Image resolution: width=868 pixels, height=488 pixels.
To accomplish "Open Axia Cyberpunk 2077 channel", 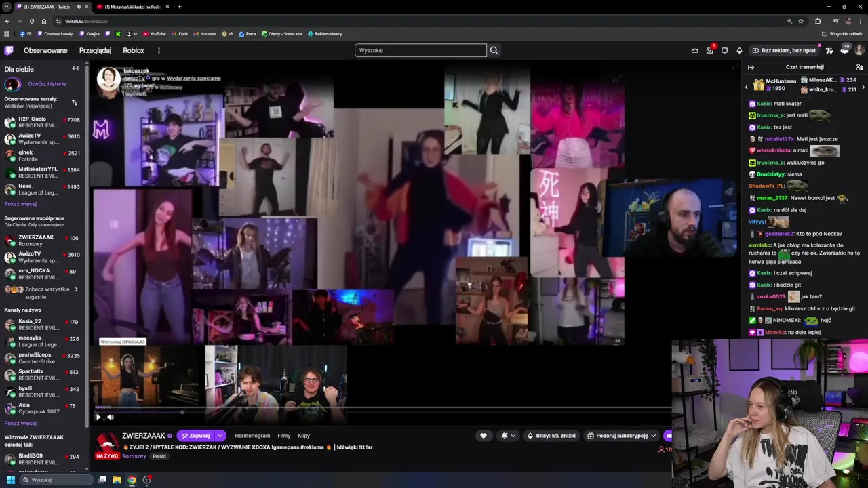I will (42, 408).
